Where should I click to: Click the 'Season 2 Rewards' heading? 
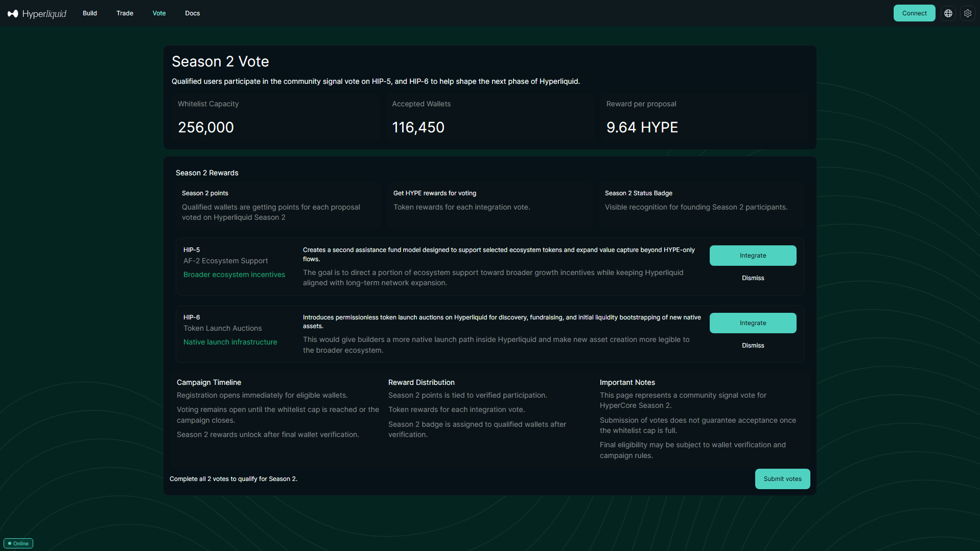pos(207,173)
